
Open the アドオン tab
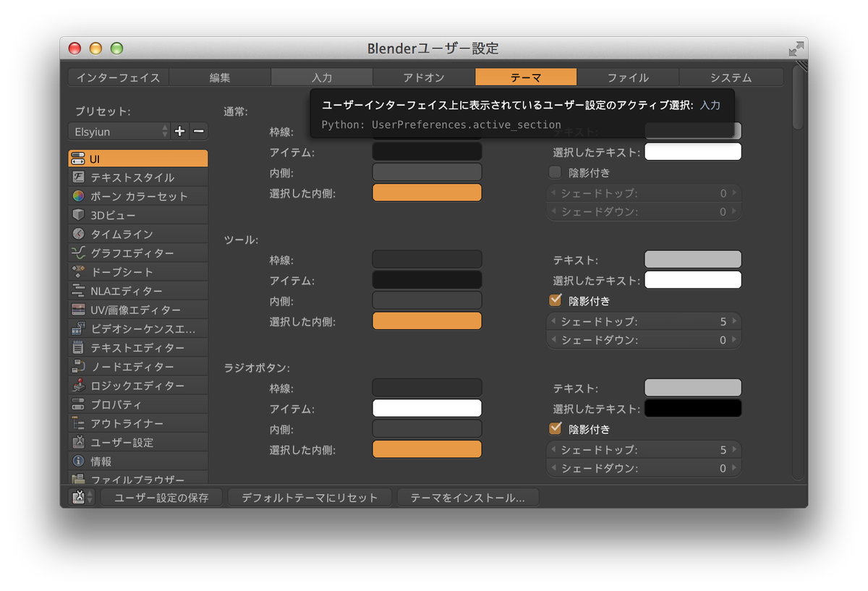click(x=424, y=77)
